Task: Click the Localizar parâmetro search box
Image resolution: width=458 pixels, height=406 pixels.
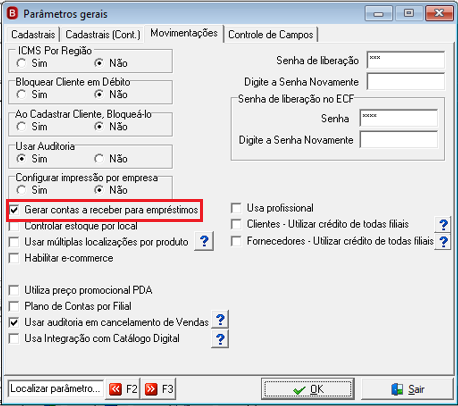Action: click(55, 389)
